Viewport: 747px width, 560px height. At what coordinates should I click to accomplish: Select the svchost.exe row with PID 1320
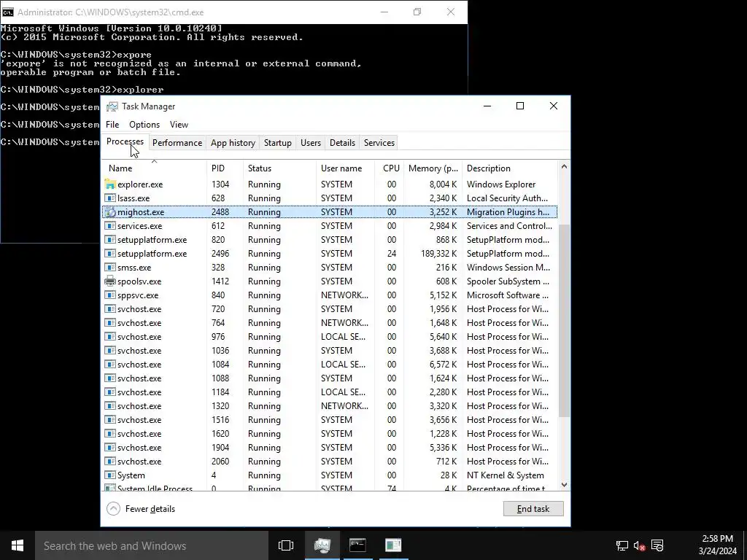tap(330, 405)
